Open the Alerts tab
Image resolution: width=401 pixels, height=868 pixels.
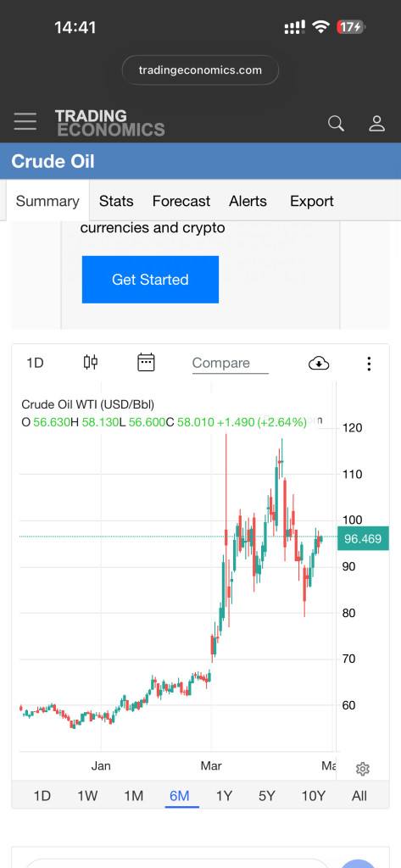pos(248,201)
